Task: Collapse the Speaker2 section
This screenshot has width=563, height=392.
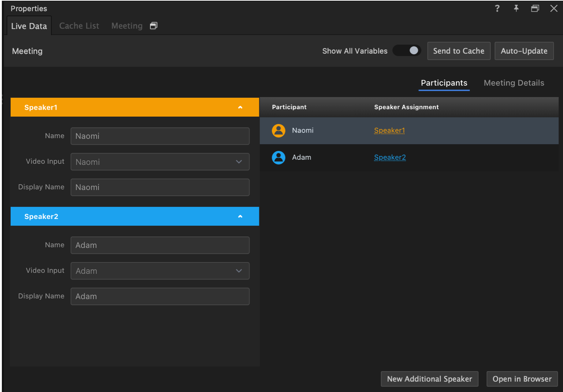Action: pyautogui.click(x=240, y=216)
